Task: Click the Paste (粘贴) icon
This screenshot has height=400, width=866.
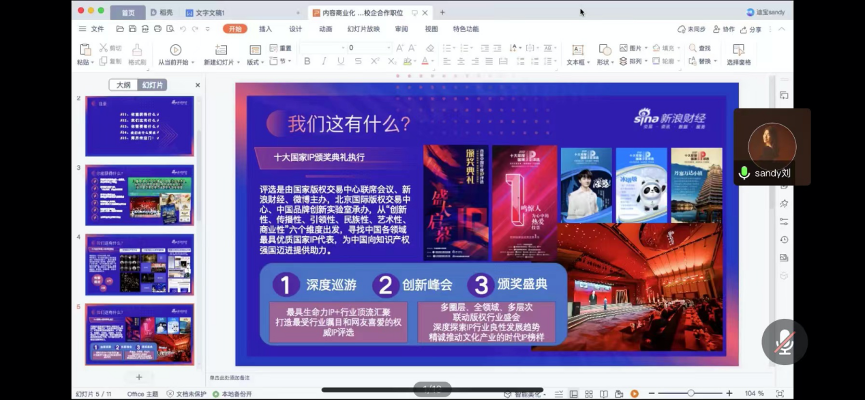Action: 84,50
